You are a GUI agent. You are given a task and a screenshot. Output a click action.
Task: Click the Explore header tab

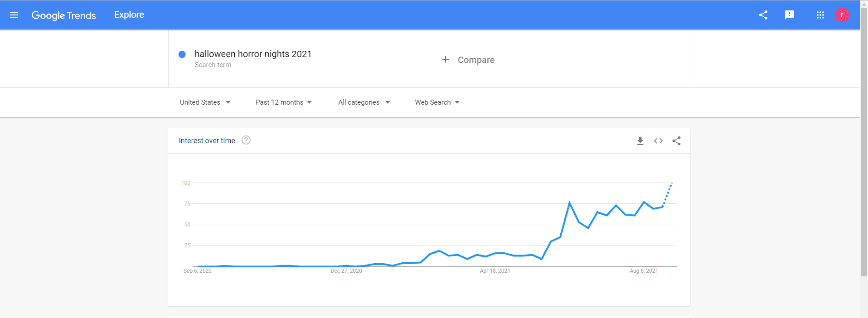pyautogui.click(x=129, y=15)
